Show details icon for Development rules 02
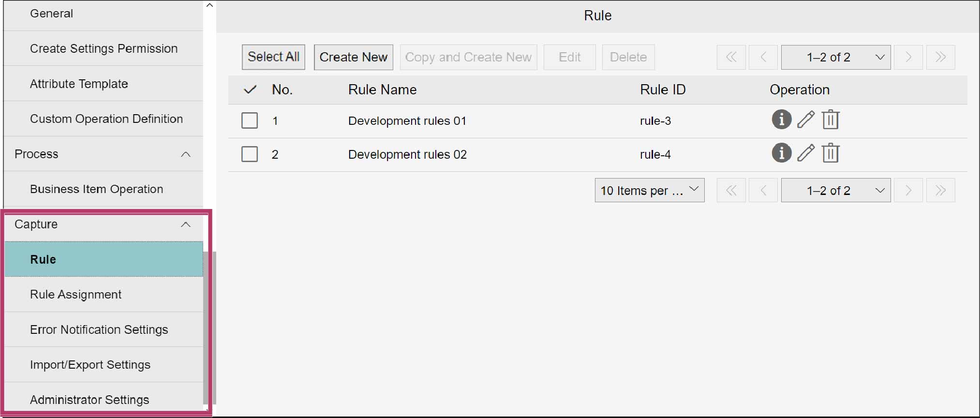The width and height of the screenshot is (980, 418). click(x=781, y=153)
